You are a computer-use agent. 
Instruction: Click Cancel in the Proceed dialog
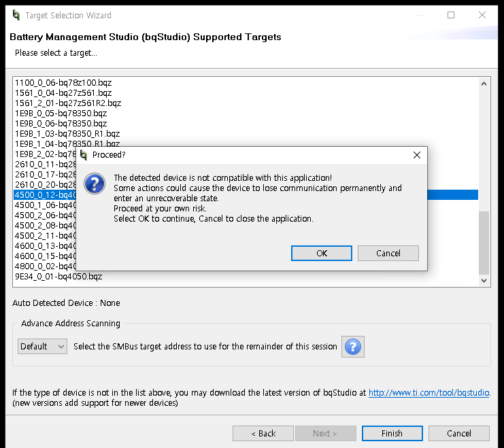[x=388, y=254]
